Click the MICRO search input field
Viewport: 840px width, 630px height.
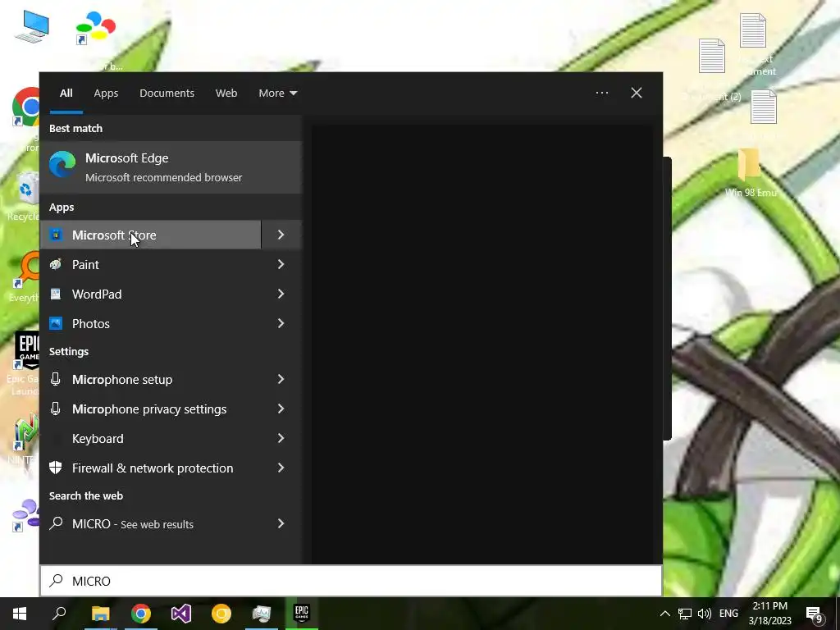tap(351, 581)
